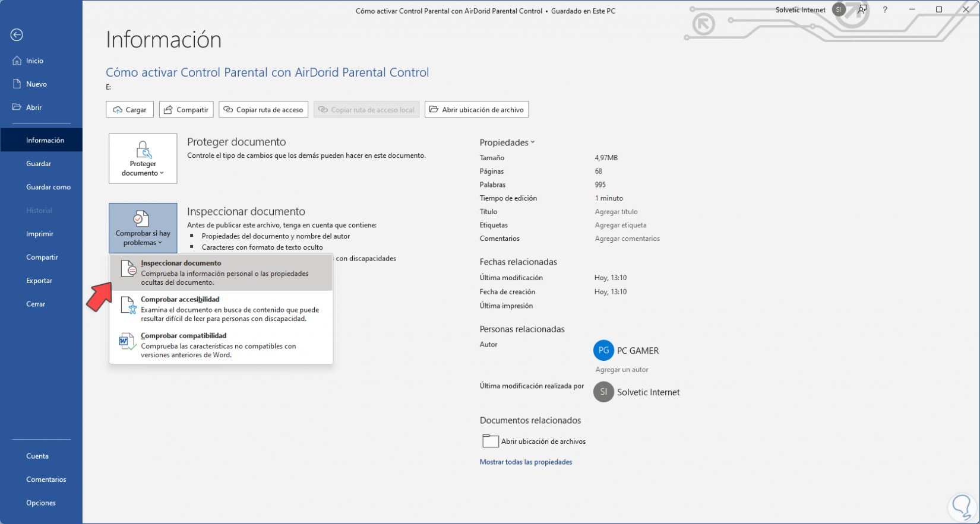Open the Información backstage tab
This screenshot has height=524, width=980.
(x=42, y=140)
